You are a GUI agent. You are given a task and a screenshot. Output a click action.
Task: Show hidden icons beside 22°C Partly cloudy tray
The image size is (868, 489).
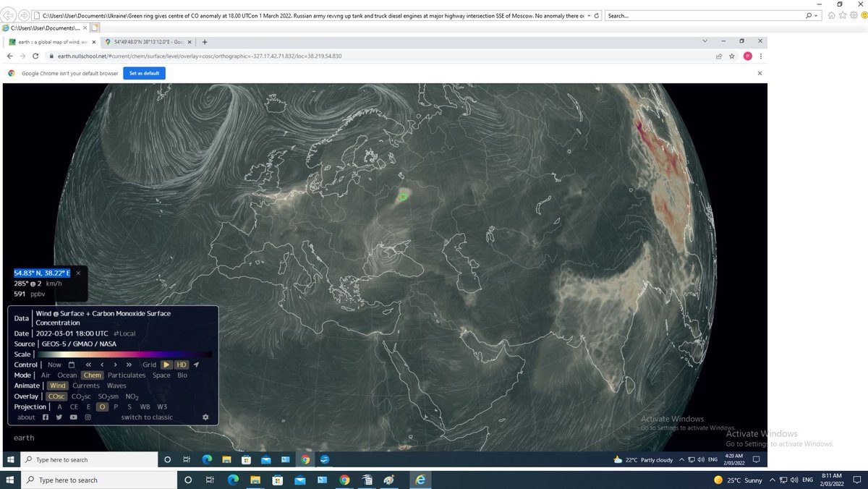[x=681, y=459]
